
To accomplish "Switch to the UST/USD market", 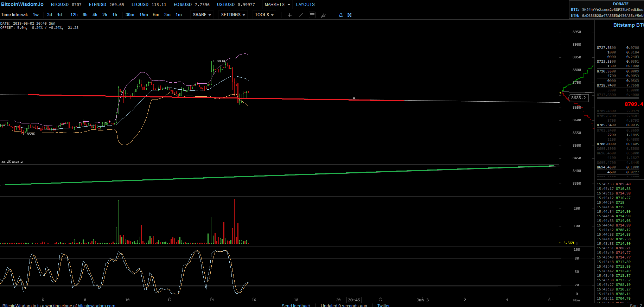I will tap(236, 5).
